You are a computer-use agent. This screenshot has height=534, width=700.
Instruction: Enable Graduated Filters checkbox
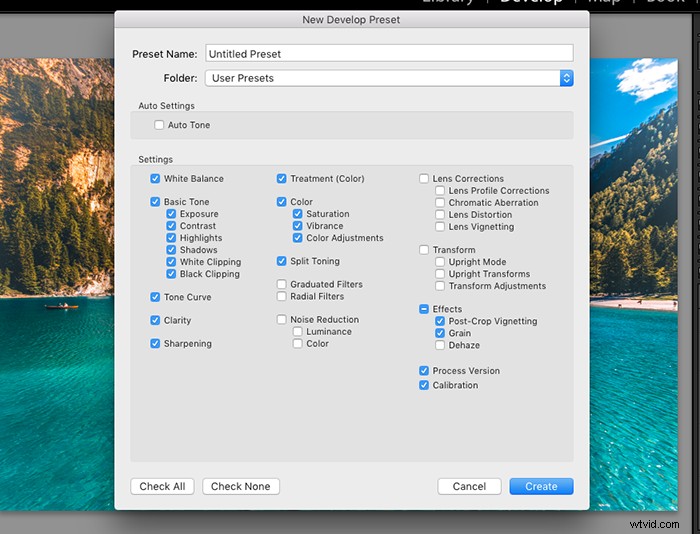281,284
